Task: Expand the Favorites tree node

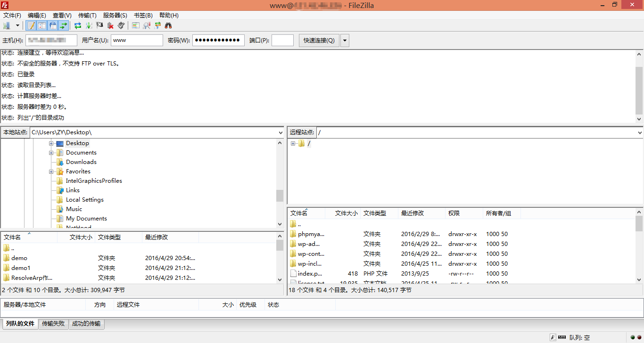Action: [x=51, y=171]
